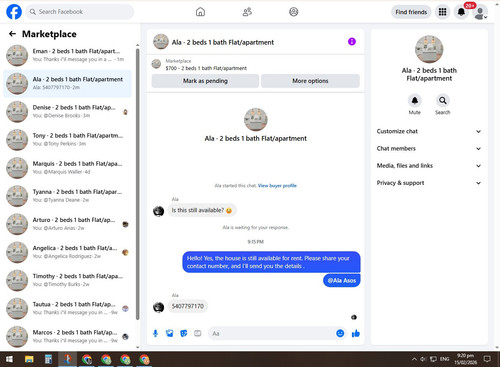Click ENG language indicator in taskbar
This screenshot has height=367, width=500.
tap(444, 359)
